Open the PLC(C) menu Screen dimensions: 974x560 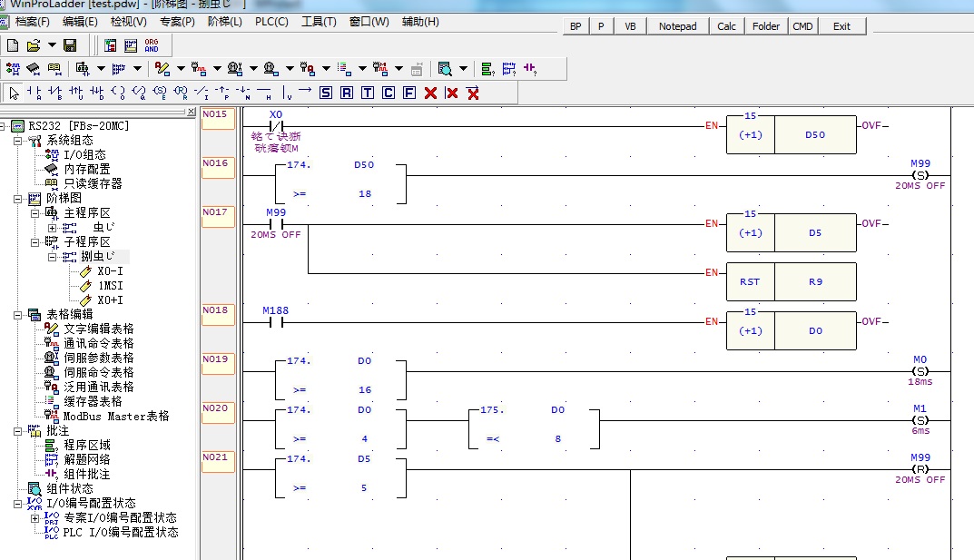(271, 22)
